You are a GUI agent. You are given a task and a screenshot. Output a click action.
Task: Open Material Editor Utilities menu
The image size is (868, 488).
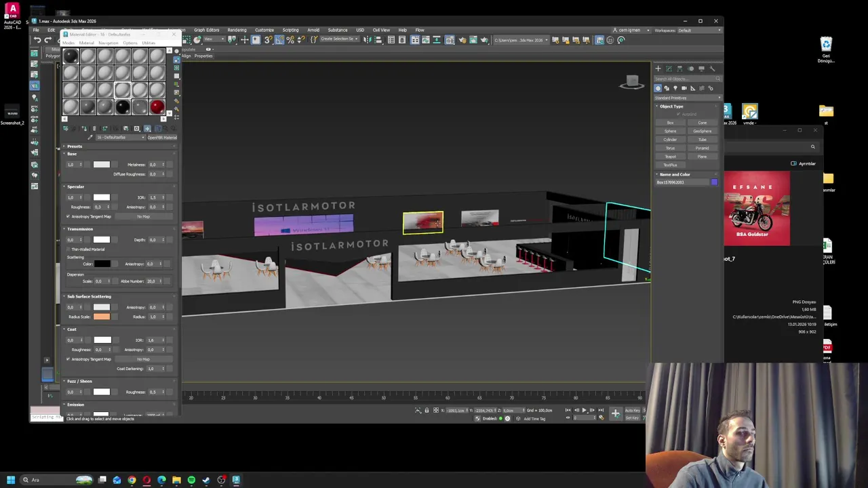coord(149,43)
